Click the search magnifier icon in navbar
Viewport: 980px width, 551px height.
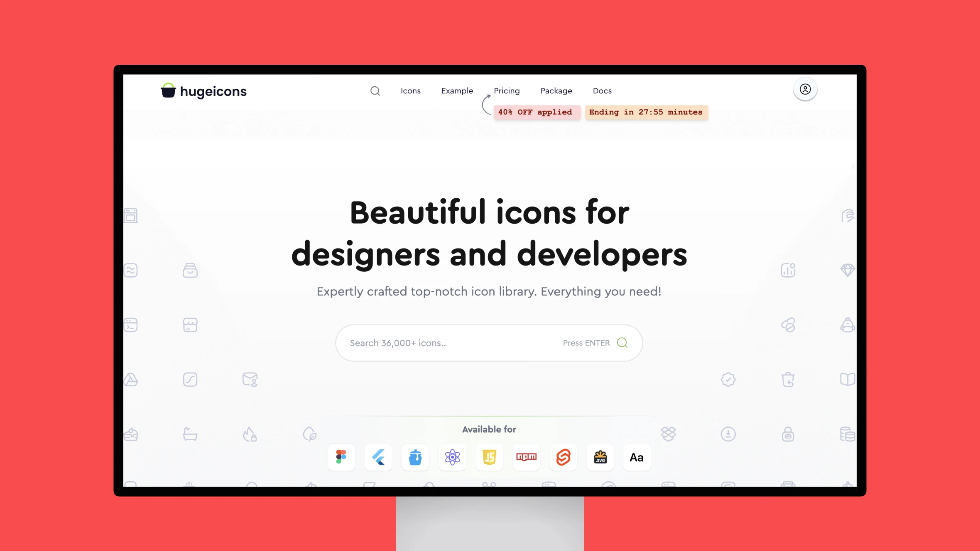point(375,91)
